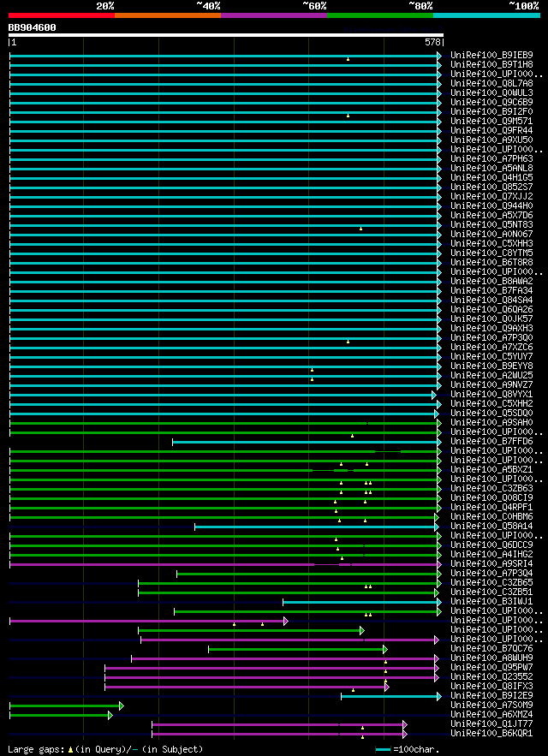Click the UniRef100_B8AWA2 label
Viewport: 548px width, 756px height.
(491, 281)
